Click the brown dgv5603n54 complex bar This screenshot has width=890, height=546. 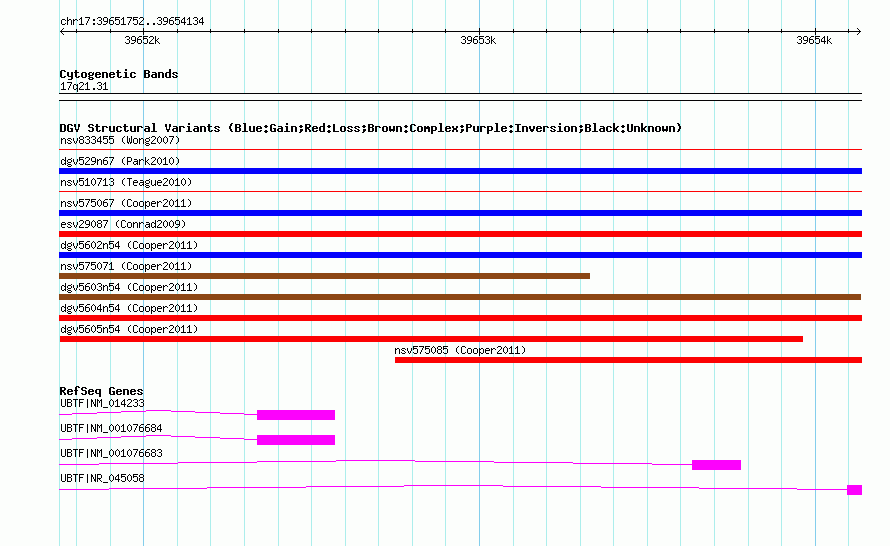coord(460,297)
